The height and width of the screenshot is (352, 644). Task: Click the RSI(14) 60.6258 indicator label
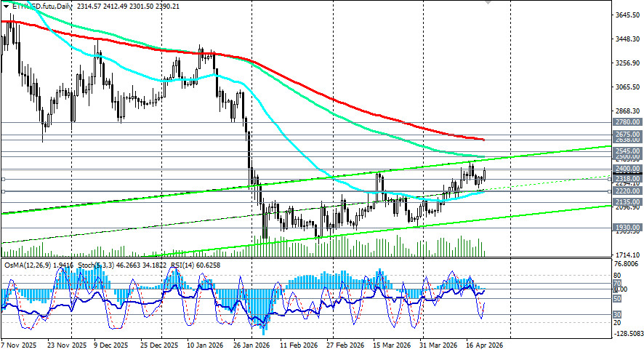click(x=196, y=265)
